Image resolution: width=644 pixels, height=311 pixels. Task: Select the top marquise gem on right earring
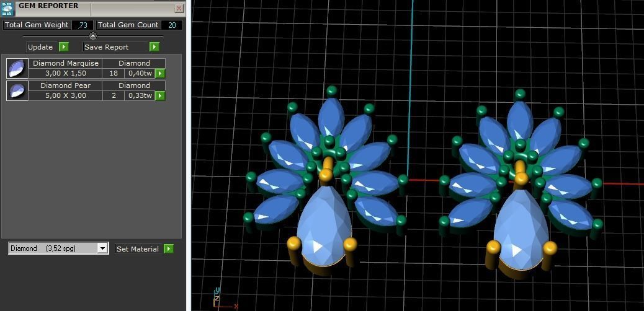[519, 121]
